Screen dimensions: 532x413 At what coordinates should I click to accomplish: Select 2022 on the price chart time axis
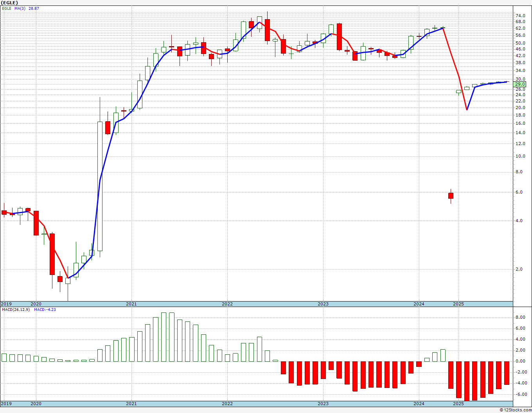[x=227, y=304]
